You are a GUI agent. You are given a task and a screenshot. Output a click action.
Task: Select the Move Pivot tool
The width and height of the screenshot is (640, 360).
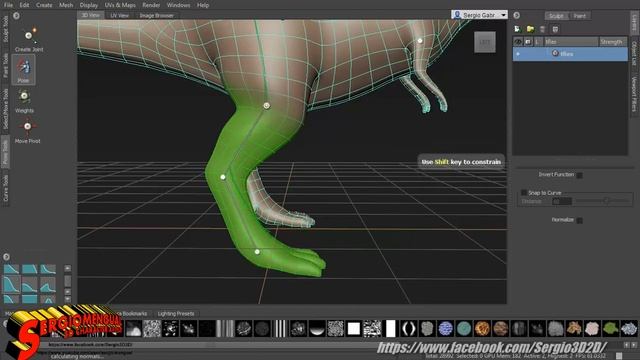click(x=27, y=131)
